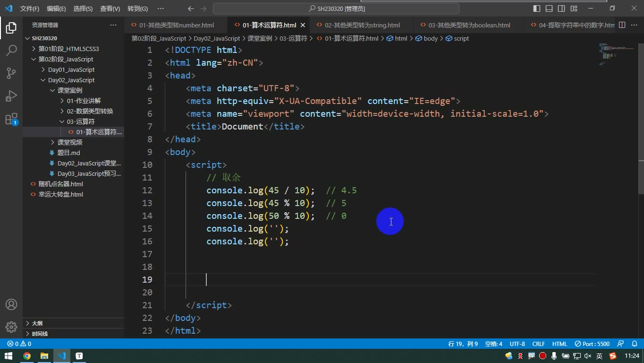Click the command center search box
Image resolution: width=644 pixels, height=363 pixels.
pos(336,9)
